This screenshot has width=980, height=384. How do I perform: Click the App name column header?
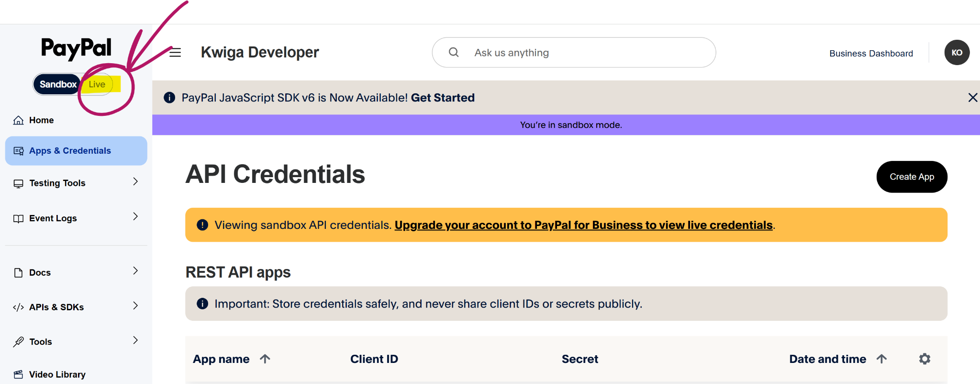(221, 359)
